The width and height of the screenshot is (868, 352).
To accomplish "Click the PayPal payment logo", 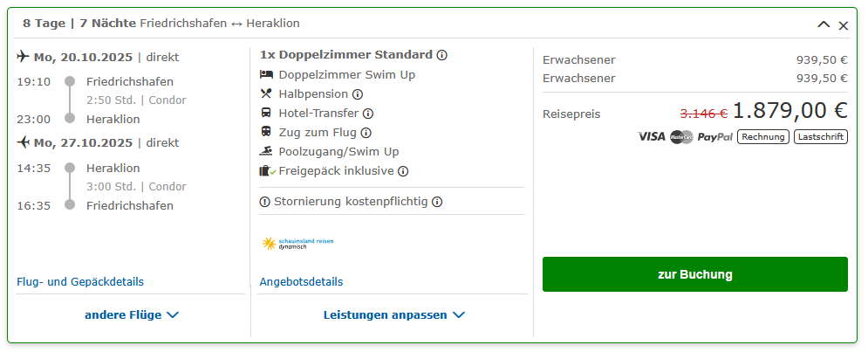I will click(714, 137).
